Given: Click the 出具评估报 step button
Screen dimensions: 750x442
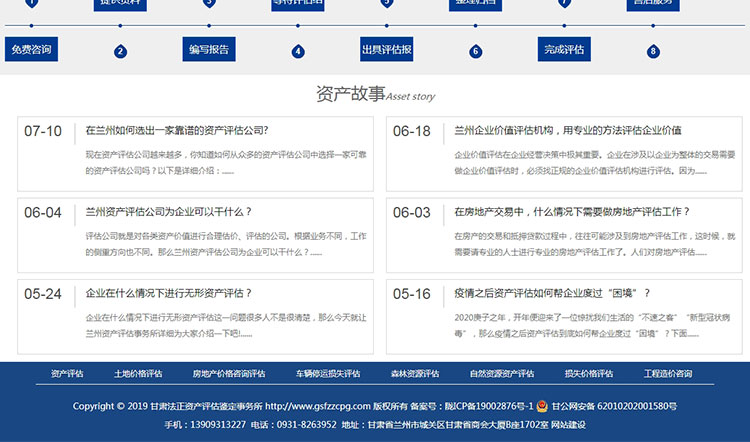Looking at the screenshot, I should (386, 49).
